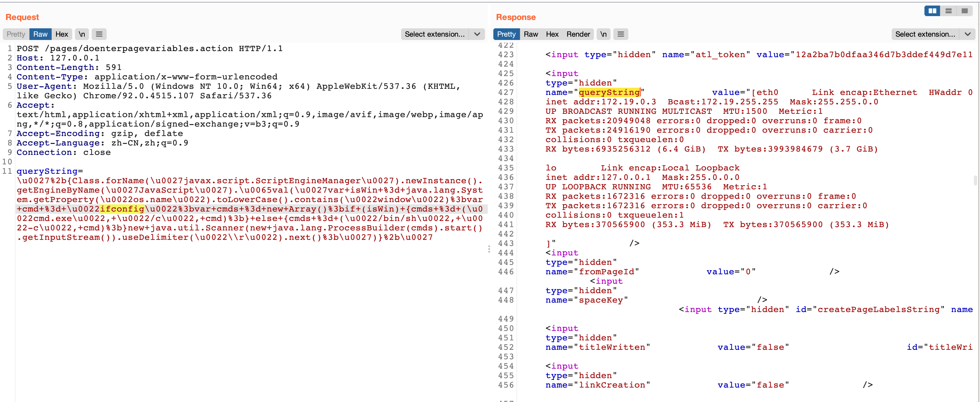Toggle \n character display in the Response panel
Screen dimensions: 980x402
click(603, 34)
